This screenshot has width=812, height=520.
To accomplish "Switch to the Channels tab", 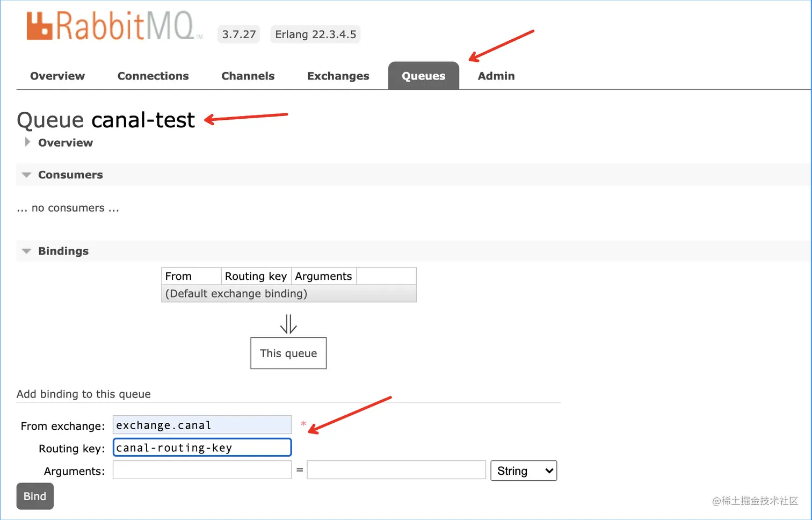I will coord(248,76).
